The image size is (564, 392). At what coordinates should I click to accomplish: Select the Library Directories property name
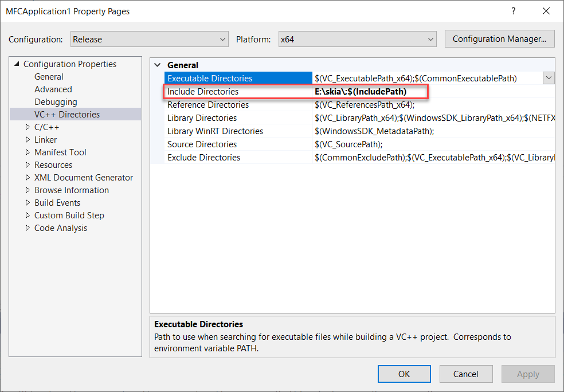(202, 118)
